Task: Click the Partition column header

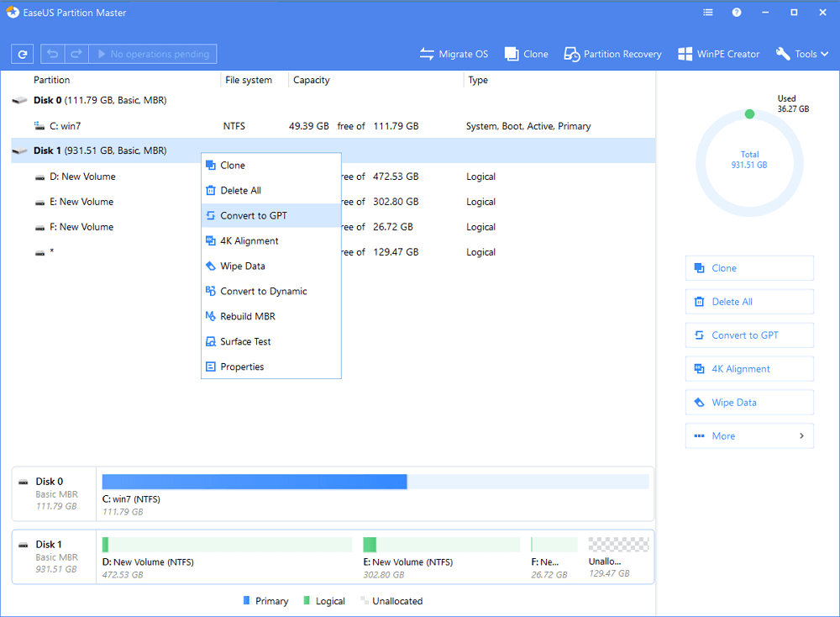Action: (51, 80)
